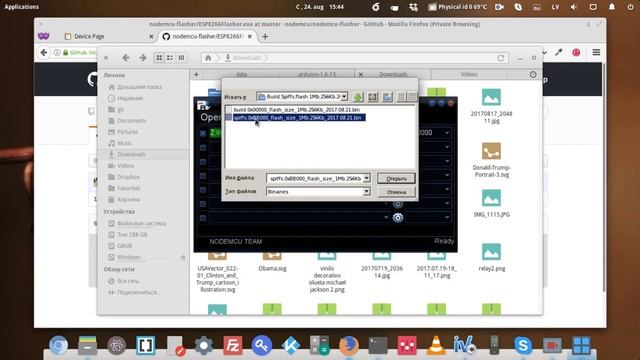Toggle sixth row checkbox in flasher config
The width and height of the screenshot is (640, 360).
point(203,204)
